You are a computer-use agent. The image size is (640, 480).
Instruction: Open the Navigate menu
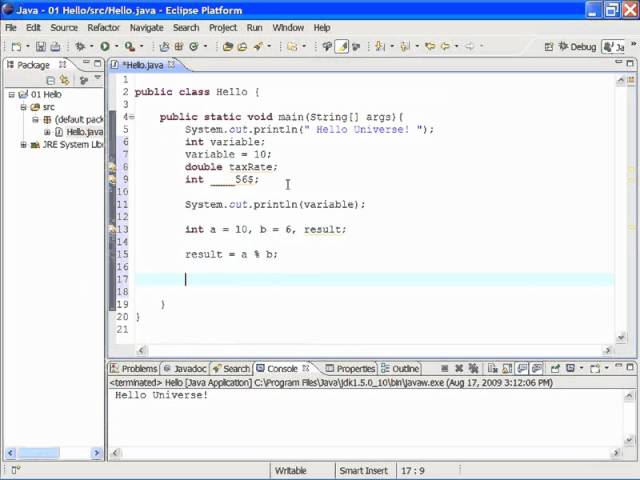click(x=147, y=28)
